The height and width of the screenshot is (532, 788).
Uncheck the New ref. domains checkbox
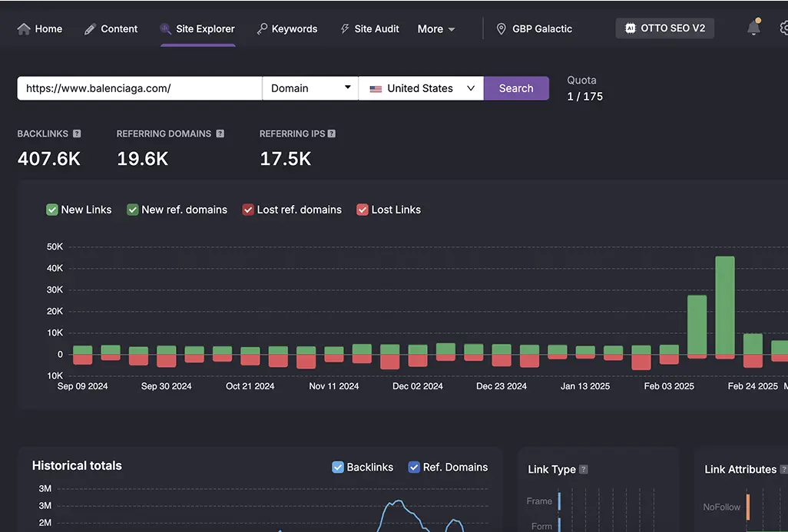click(133, 210)
